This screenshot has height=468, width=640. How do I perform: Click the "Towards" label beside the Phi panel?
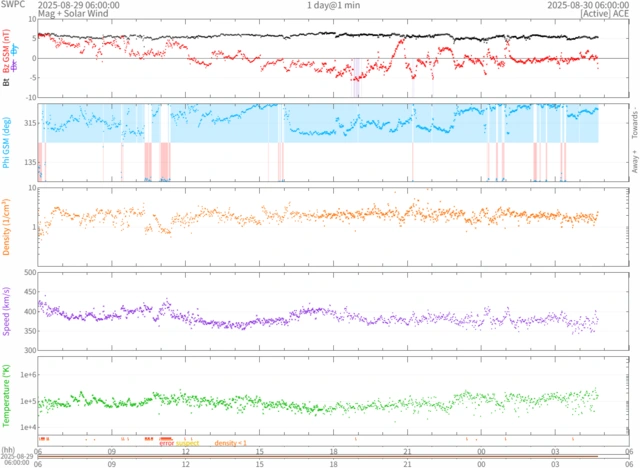click(x=634, y=122)
